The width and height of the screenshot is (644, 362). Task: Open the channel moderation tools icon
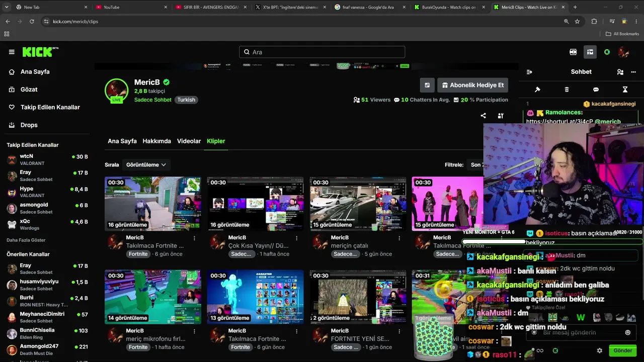coord(501,116)
